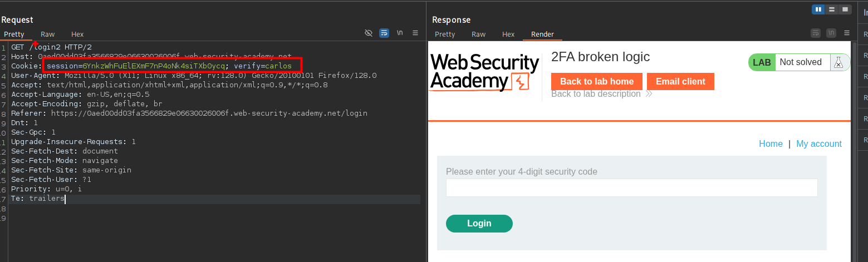Screen dimensions: 868x262
Task: Switch to the Request Raw tab
Action: click(48, 34)
